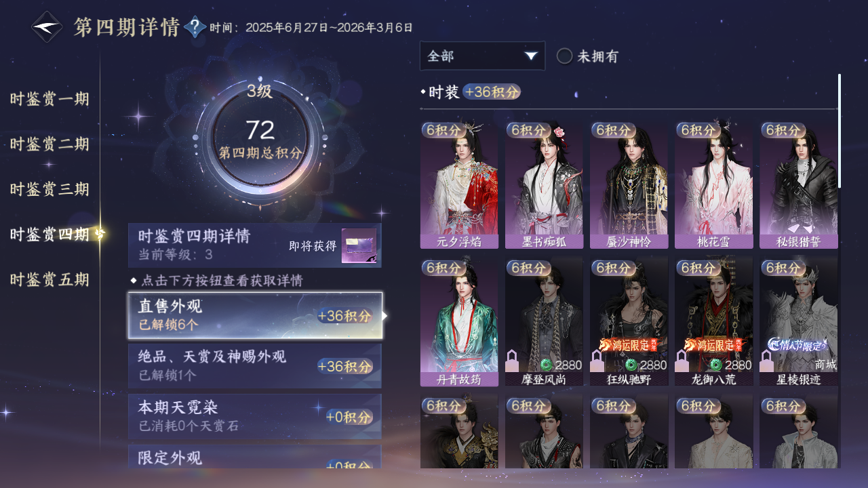Click 本期天霓染 entry

(x=255, y=416)
